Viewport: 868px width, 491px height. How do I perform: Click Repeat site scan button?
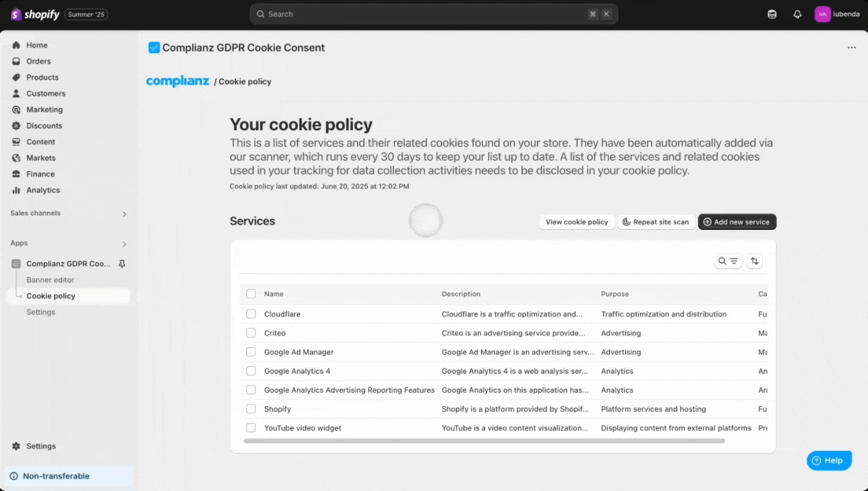click(656, 222)
